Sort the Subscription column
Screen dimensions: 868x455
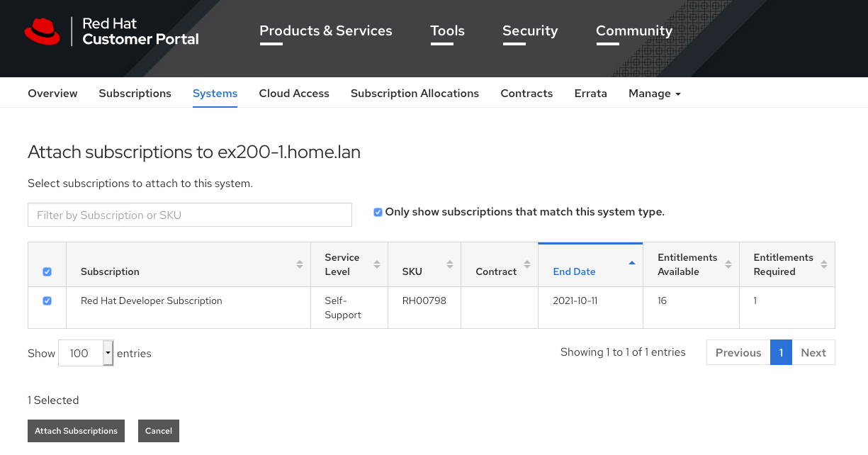[x=300, y=264]
